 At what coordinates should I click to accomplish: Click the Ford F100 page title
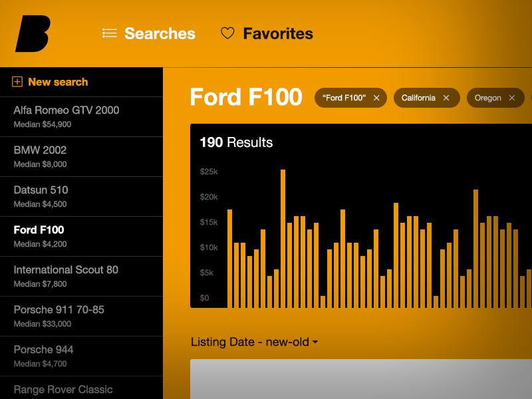click(246, 97)
